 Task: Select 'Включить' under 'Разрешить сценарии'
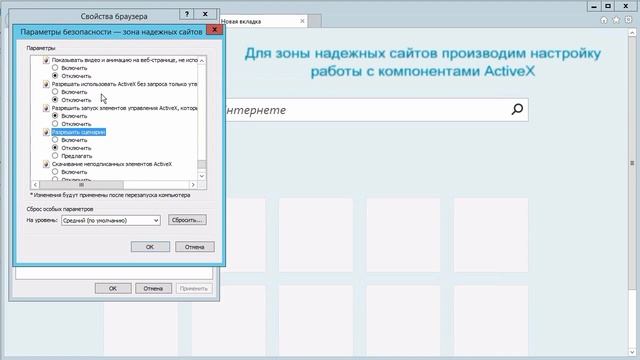[55, 140]
